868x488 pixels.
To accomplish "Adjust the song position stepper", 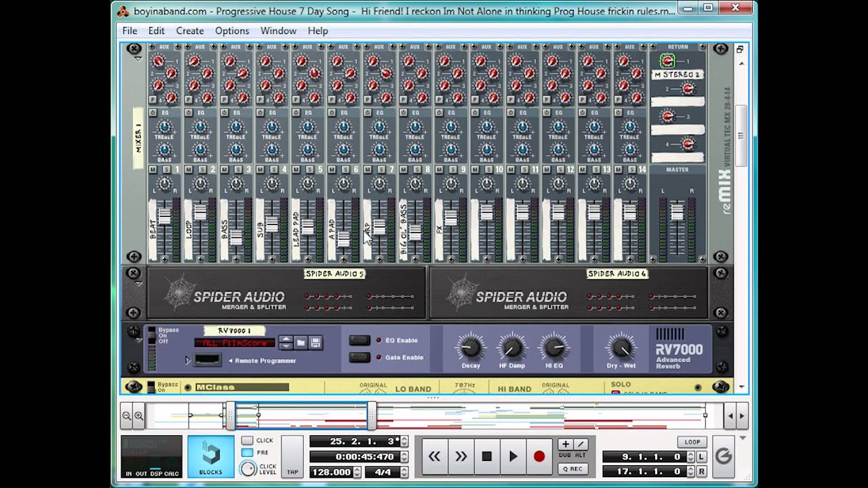I will [x=404, y=441].
